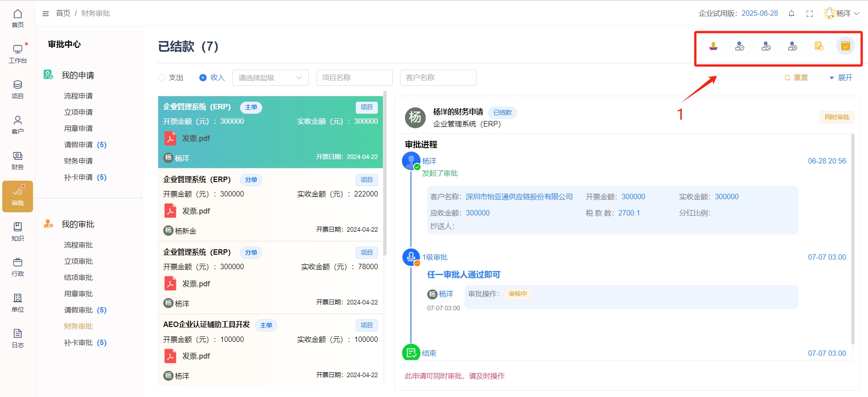Open 流程审批 menu item
Viewport: 868px width, 397px height.
78,245
